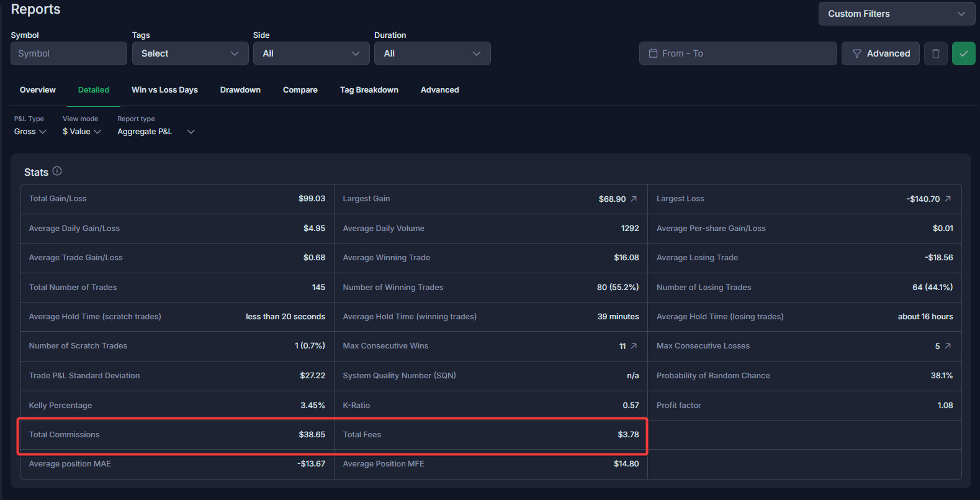Screen dimensions: 980x500
Task: Open the Largest Gain trade arrow link
Action: click(x=634, y=199)
